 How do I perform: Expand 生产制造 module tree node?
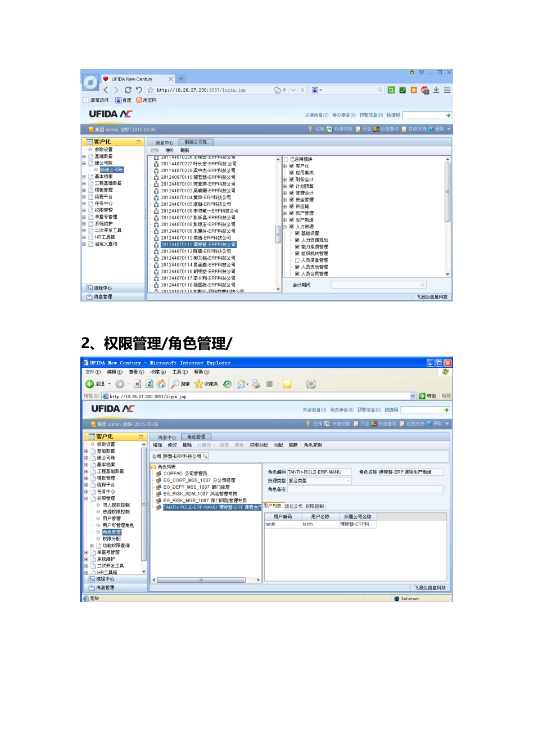[285, 220]
